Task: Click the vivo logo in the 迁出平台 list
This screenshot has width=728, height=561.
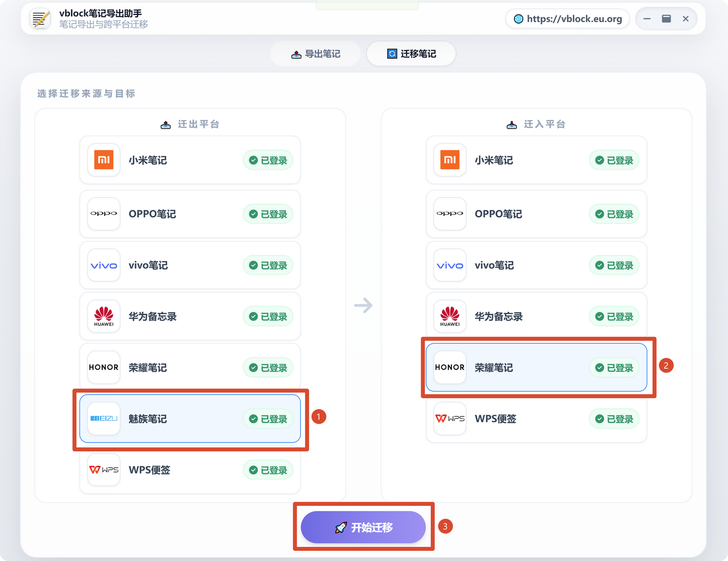Action: pos(104,266)
